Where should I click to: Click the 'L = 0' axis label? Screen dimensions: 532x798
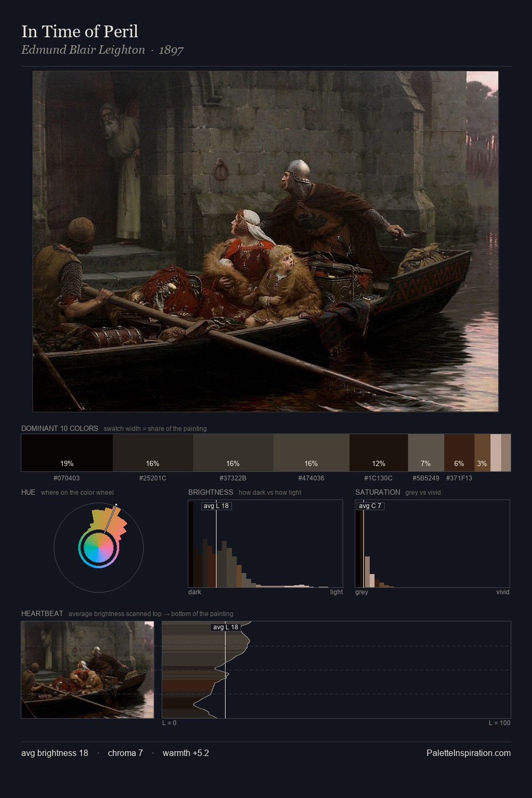[x=169, y=723]
